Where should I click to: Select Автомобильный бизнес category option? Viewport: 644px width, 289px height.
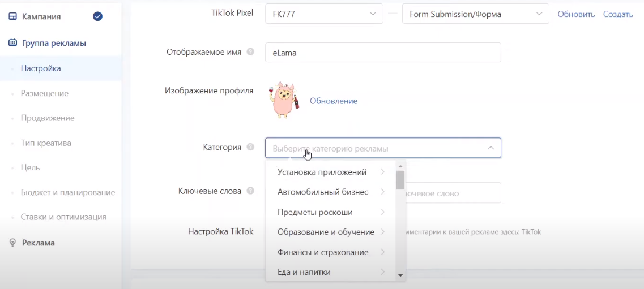[x=323, y=192]
